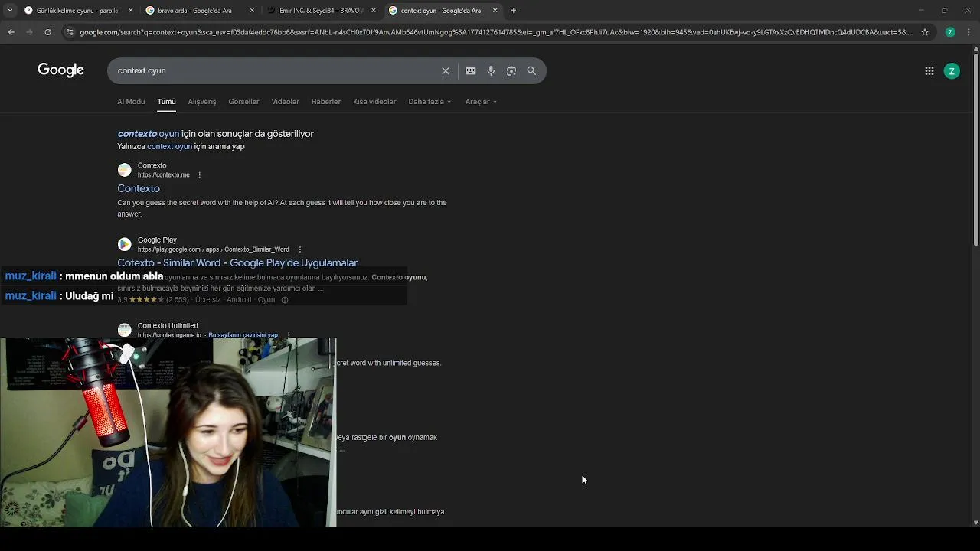The image size is (980, 551).
Task: Close the 'Emir INC. & Seydi84' tab
Action: click(374, 11)
